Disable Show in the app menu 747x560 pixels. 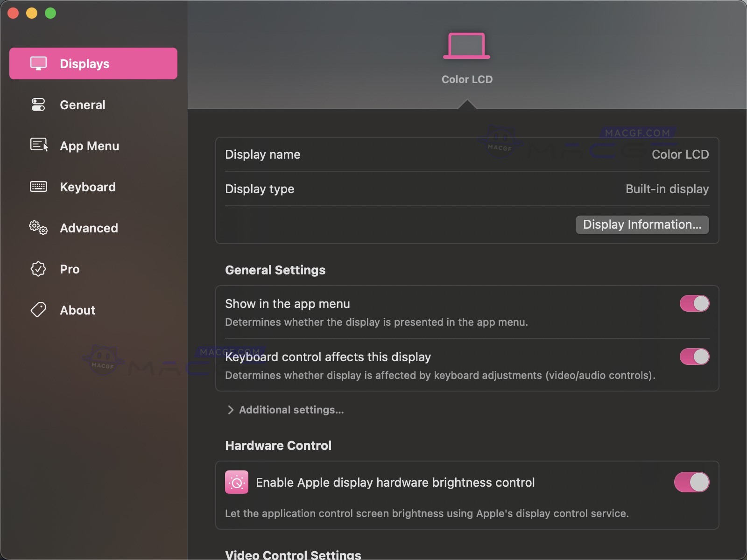pyautogui.click(x=695, y=303)
